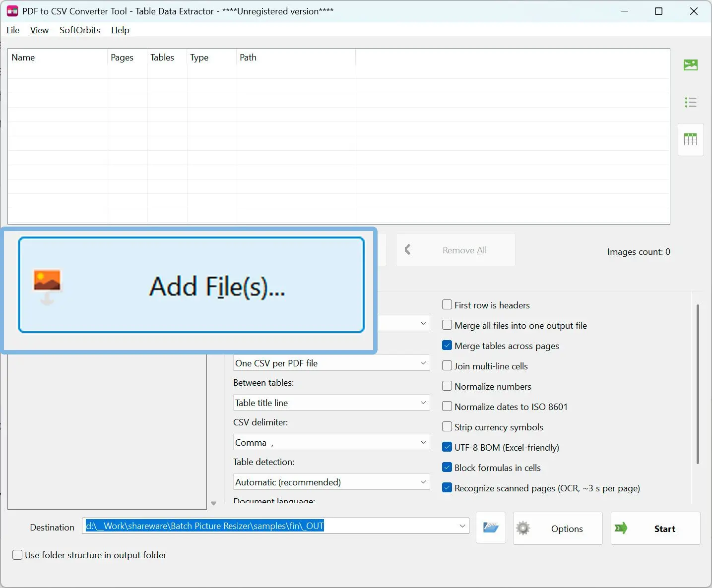This screenshot has width=712, height=588.
Task: Click the "Images count: 0" text
Action: click(639, 252)
